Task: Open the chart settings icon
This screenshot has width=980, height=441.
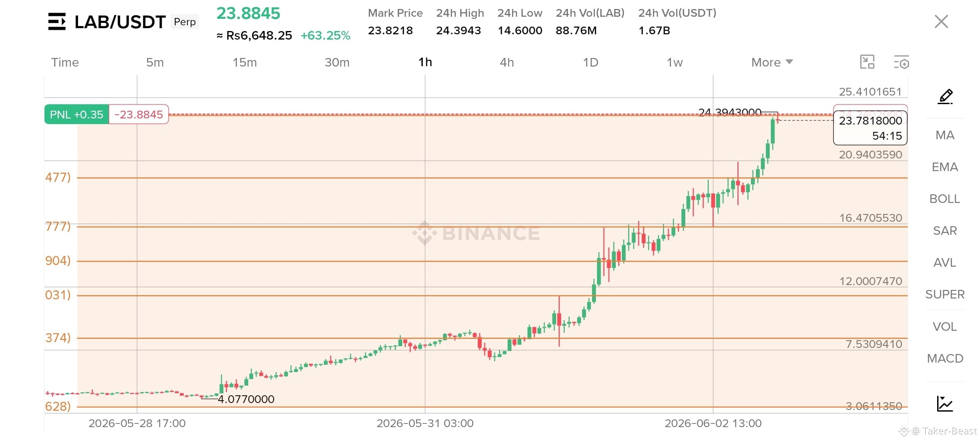Action: (x=901, y=62)
